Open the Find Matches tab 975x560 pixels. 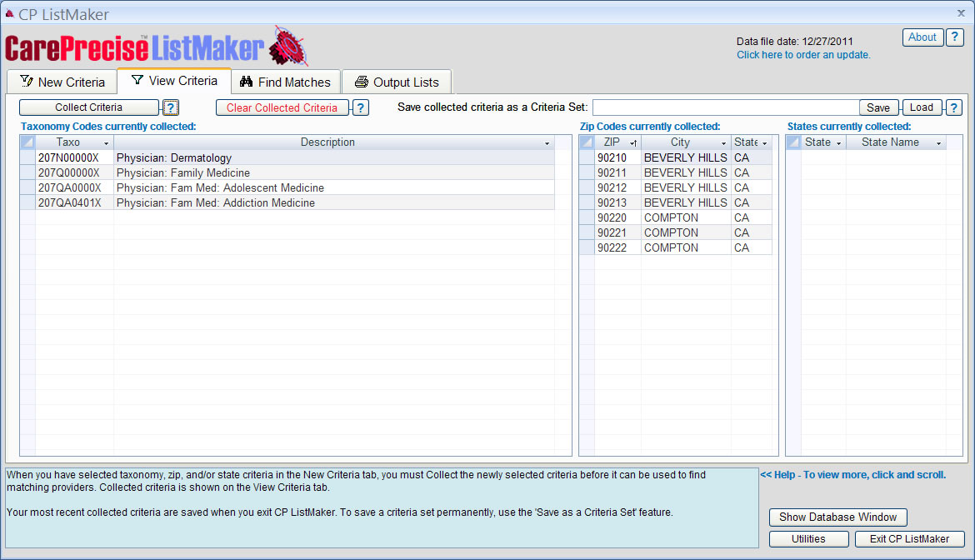click(285, 82)
